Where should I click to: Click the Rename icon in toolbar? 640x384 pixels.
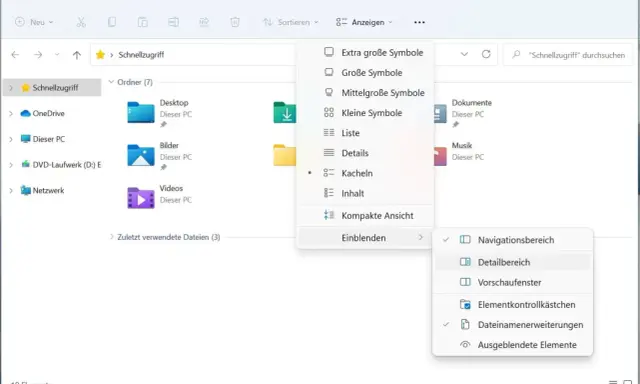click(x=173, y=22)
